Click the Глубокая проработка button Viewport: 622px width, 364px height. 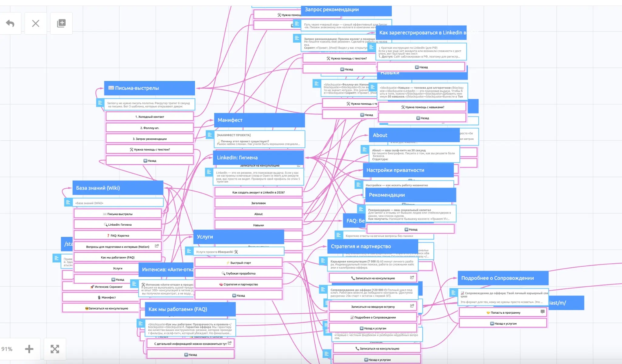click(x=238, y=273)
